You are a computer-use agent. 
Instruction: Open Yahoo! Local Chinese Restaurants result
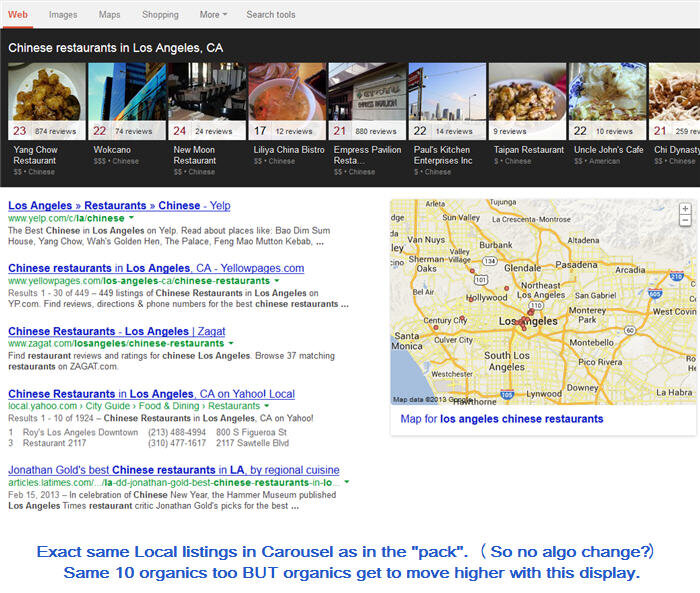click(x=151, y=394)
